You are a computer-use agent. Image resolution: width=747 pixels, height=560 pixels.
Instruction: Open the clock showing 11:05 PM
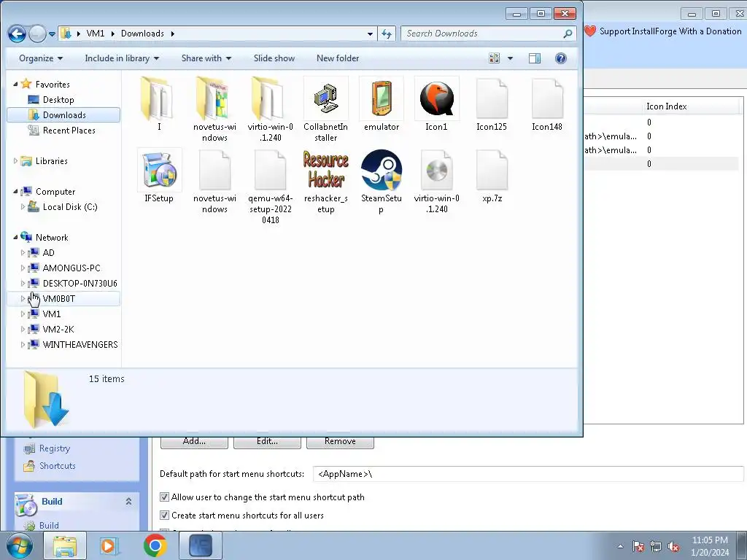(710, 546)
